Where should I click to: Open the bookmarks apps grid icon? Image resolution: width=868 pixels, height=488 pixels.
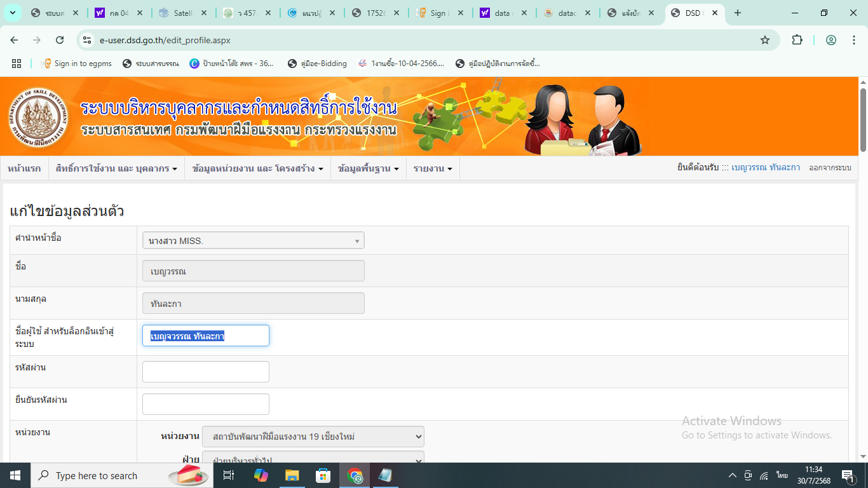coord(17,64)
